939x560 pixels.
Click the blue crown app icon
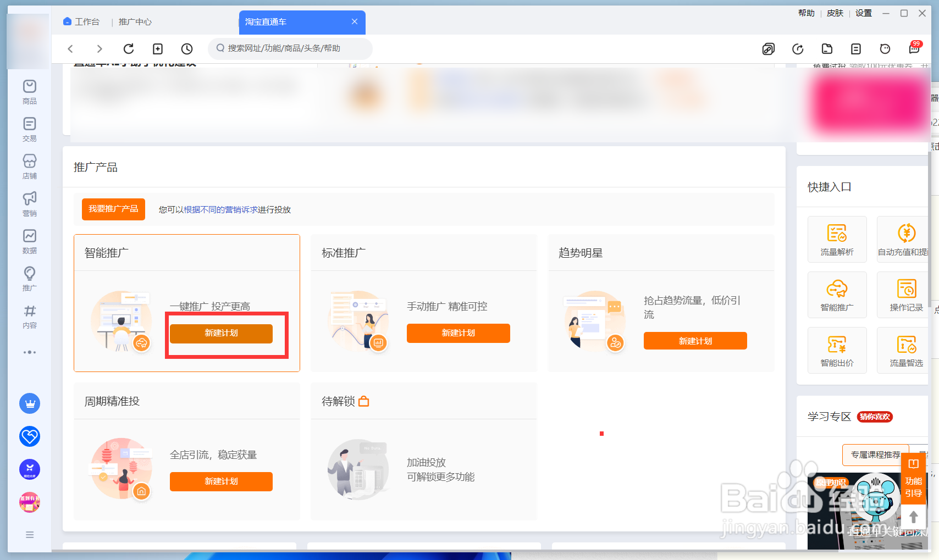point(30,403)
